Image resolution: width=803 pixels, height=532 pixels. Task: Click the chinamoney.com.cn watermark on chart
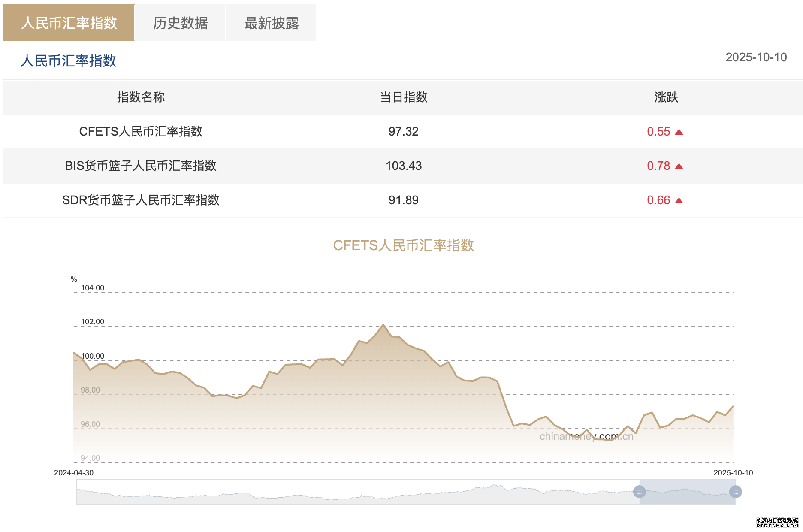tap(586, 437)
